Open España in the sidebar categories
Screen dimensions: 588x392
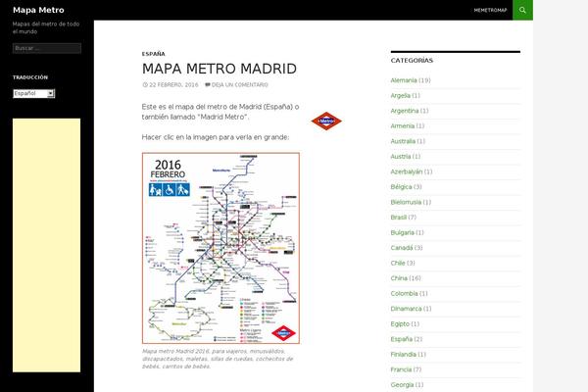coord(401,339)
